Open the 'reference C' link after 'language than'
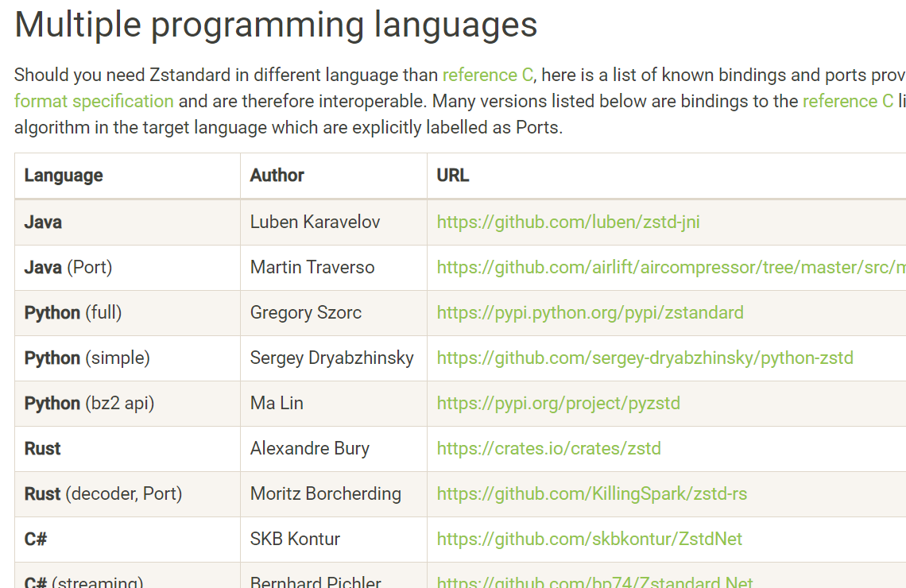Image resolution: width=906 pixels, height=588 pixels. (x=487, y=75)
